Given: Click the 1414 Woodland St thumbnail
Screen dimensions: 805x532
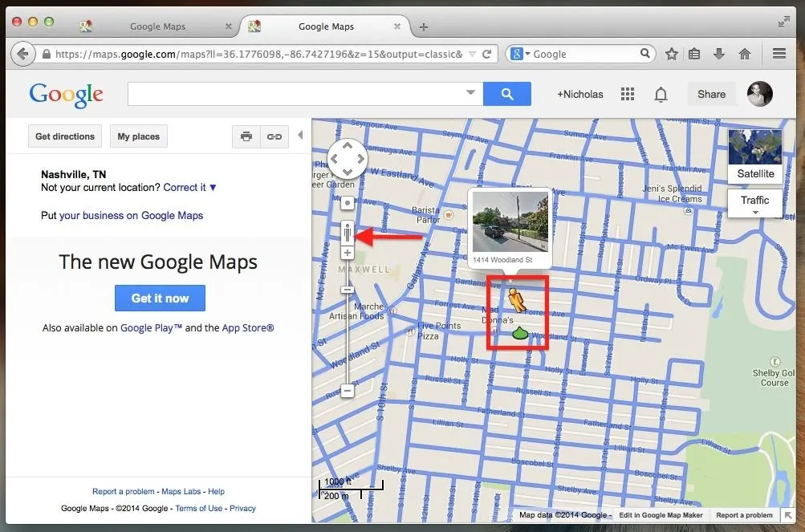Looking at the screenshot, I should point(509,221).
